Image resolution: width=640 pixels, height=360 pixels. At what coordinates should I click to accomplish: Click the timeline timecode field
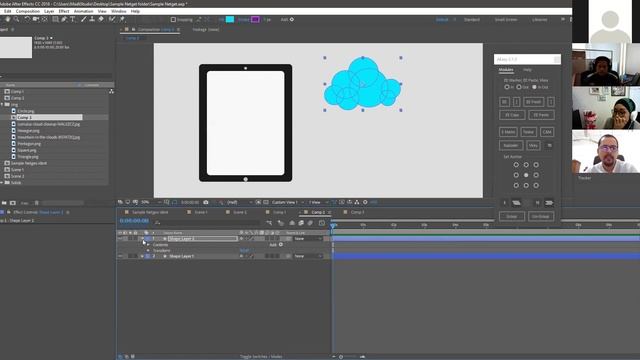click(x=134, y=221)
